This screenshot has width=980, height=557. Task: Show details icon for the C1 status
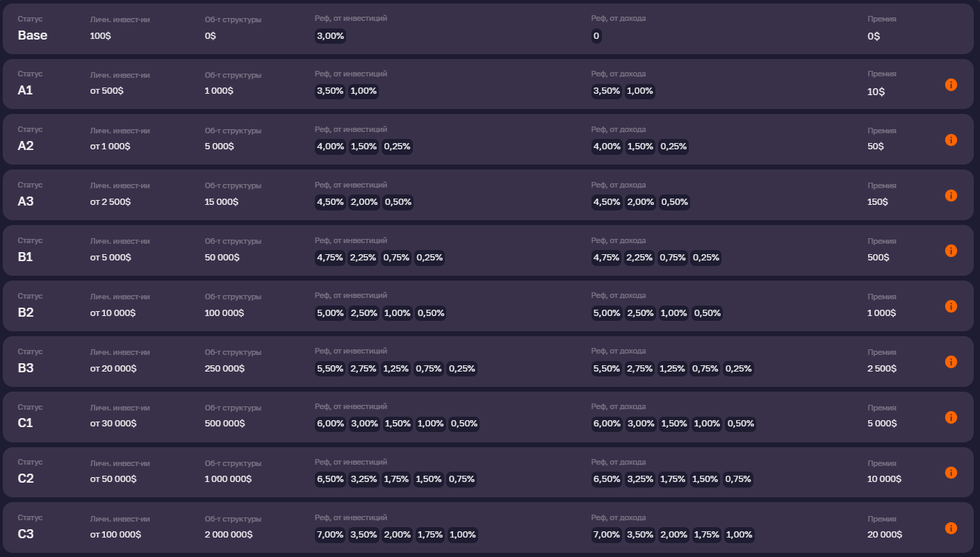click(x=951, y=417)
